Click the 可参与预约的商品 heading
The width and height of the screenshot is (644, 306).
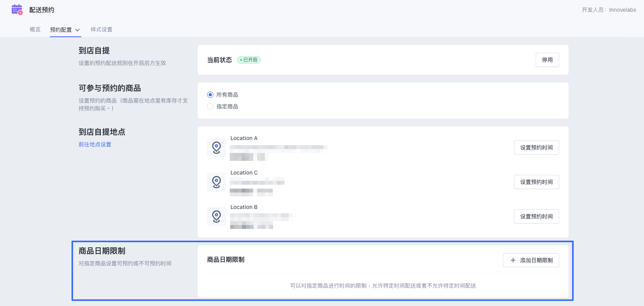tap(110, 88)
